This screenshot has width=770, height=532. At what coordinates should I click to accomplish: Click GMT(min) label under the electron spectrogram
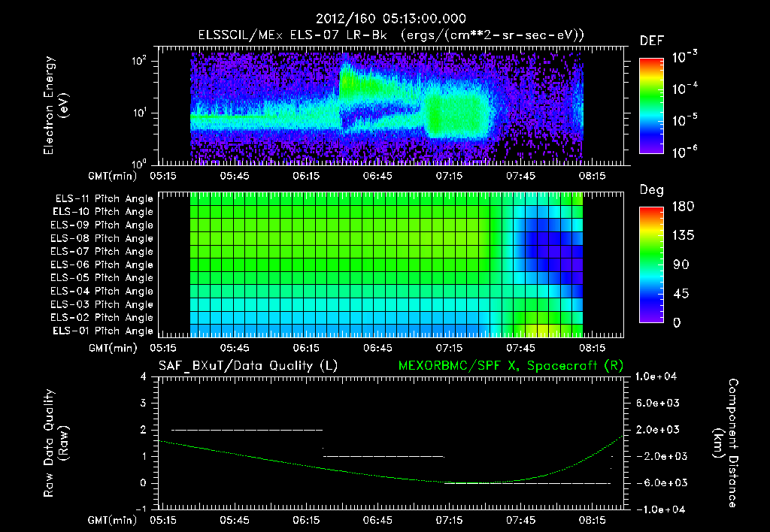112,176
